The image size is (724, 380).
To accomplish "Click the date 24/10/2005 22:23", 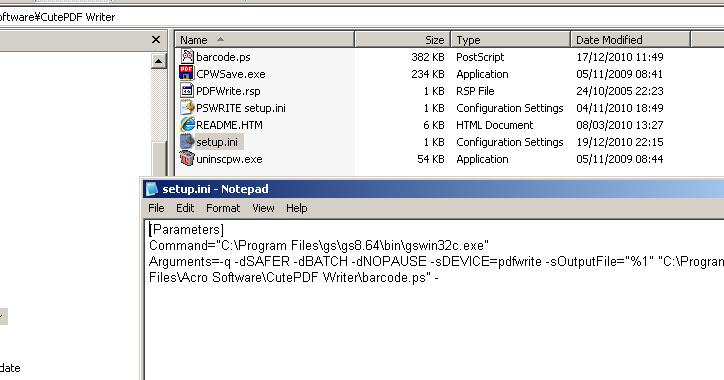I will click(x=620, y=91).
